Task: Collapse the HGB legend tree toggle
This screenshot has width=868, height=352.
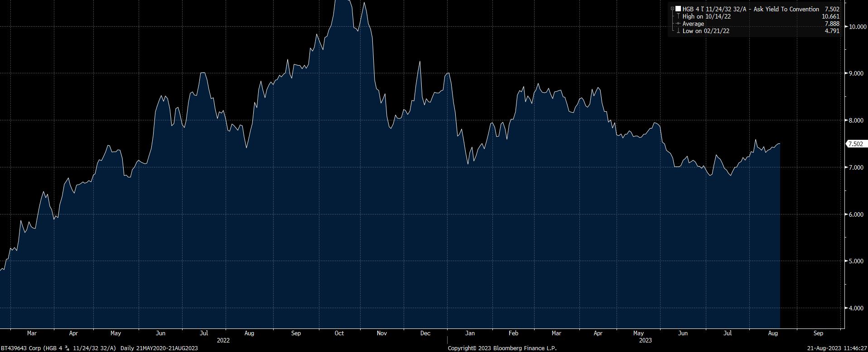Action: (x=673, y=9)
